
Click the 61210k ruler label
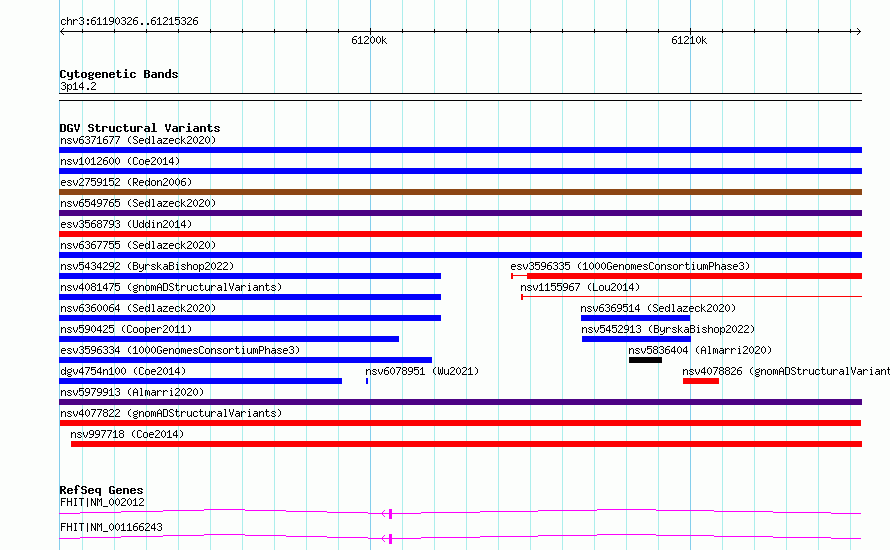tap(689, 40)
